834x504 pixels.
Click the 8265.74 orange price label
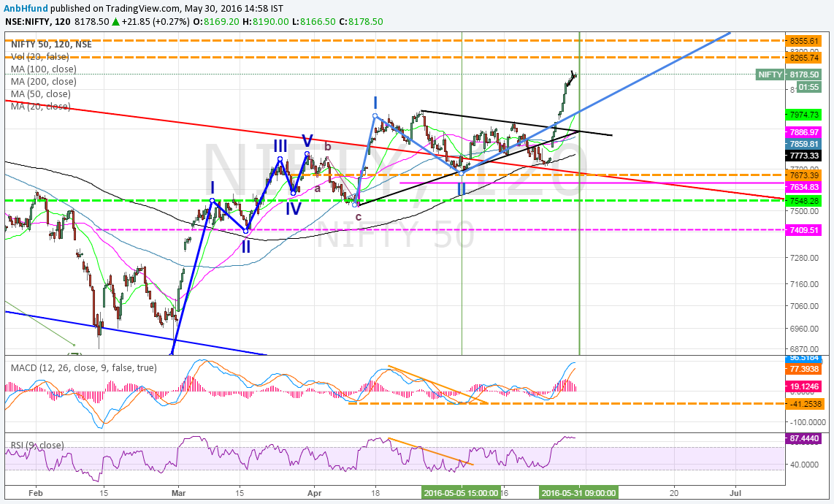[x=803, y=57]
